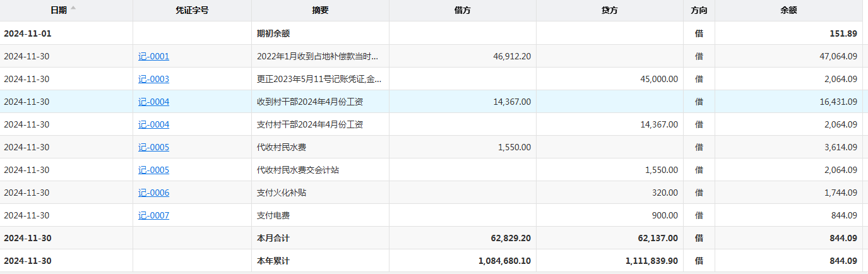
Task: Click the 贷方 column header
Action: (610, 10)
